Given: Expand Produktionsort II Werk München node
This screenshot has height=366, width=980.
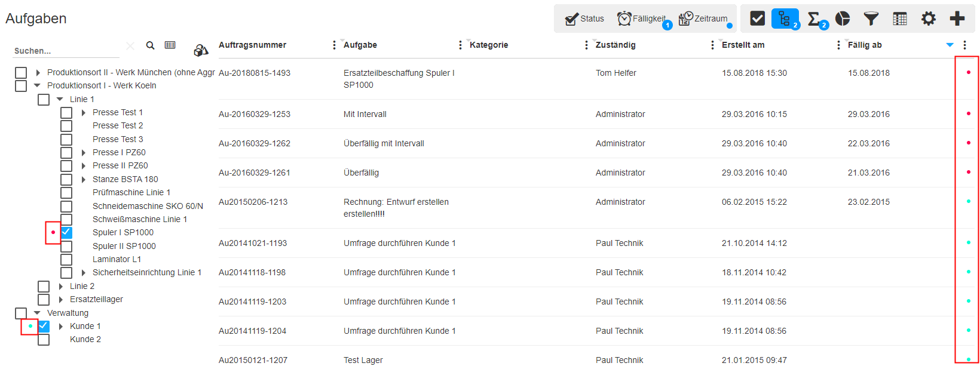Looking at the screenshot, I should [38, 72].
